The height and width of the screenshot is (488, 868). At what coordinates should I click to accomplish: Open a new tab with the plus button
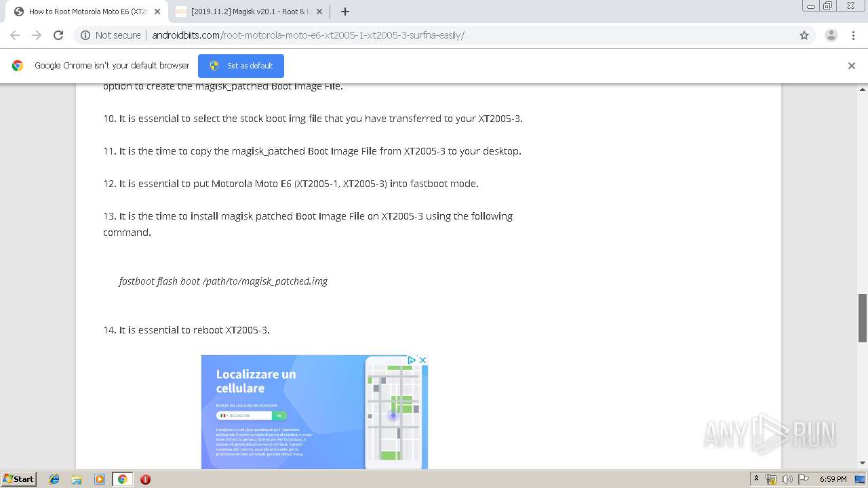(x=345, y=12)
